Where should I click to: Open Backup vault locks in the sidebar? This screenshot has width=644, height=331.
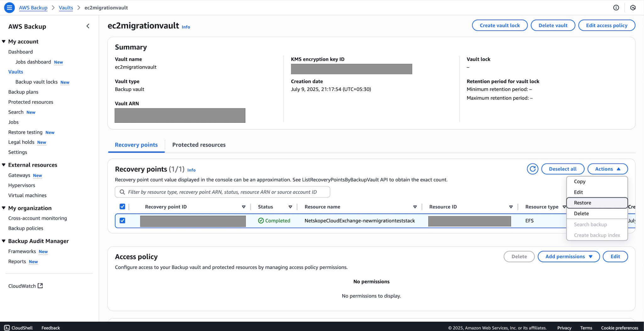(x=36, y=82)
